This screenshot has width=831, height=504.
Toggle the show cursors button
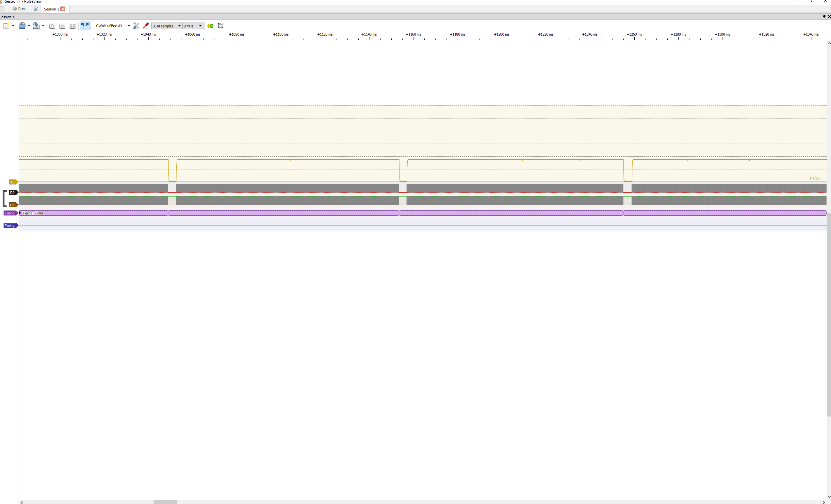click(x=85, y=25)
